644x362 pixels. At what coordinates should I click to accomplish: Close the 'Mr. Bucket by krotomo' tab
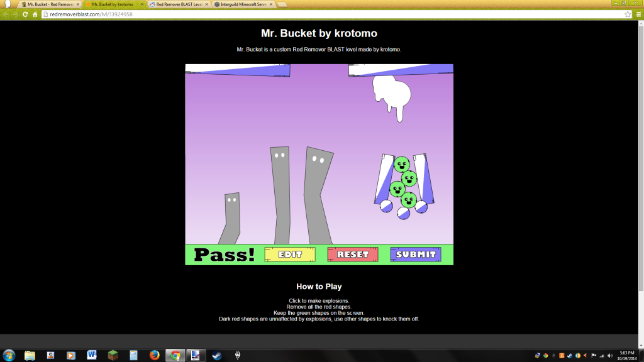pos(142,4)
